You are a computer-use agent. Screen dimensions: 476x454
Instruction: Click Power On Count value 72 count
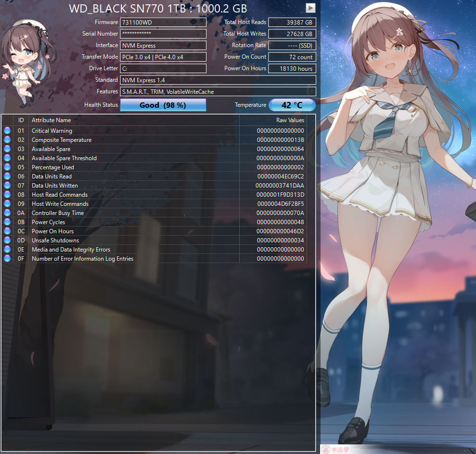[x=292, y=57]
